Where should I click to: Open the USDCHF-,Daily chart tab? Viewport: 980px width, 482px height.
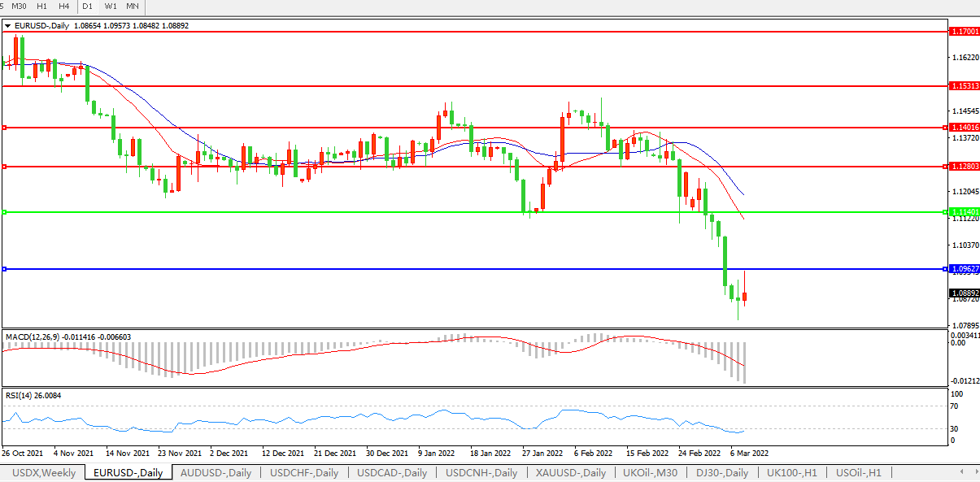pos(304,472)
